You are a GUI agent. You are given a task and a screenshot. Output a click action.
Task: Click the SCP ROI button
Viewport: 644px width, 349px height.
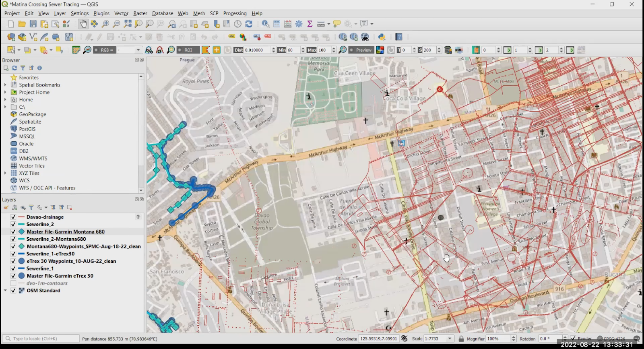coord(188,50)
